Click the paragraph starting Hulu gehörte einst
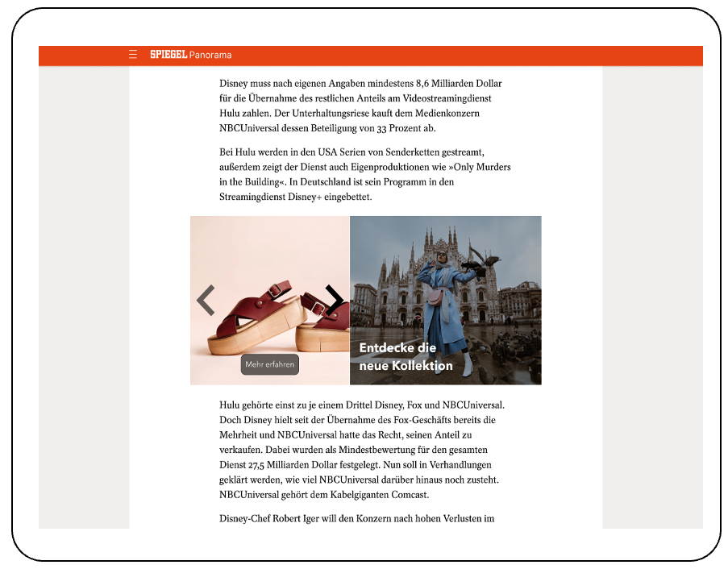 (361, 449)
